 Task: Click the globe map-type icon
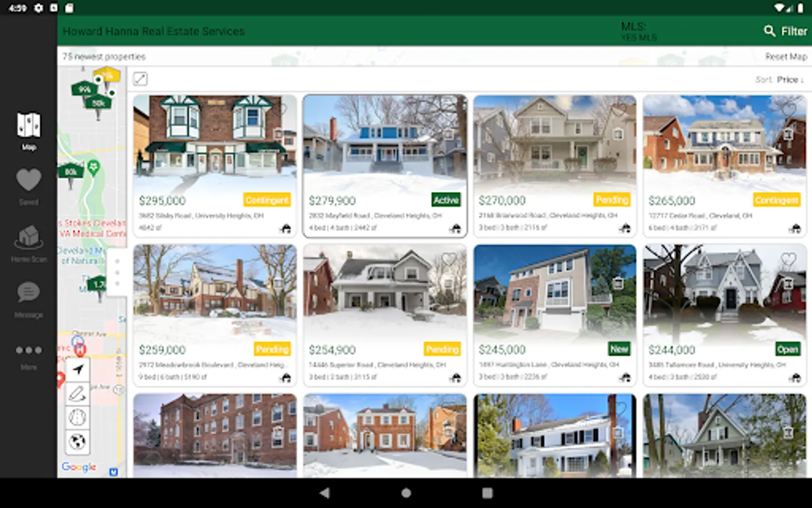pos(78,441)
